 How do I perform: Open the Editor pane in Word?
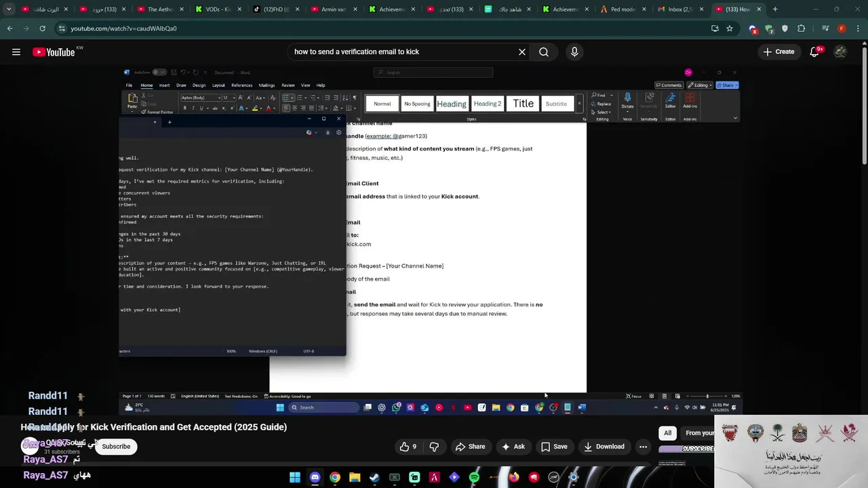click(x=670, y=101)
